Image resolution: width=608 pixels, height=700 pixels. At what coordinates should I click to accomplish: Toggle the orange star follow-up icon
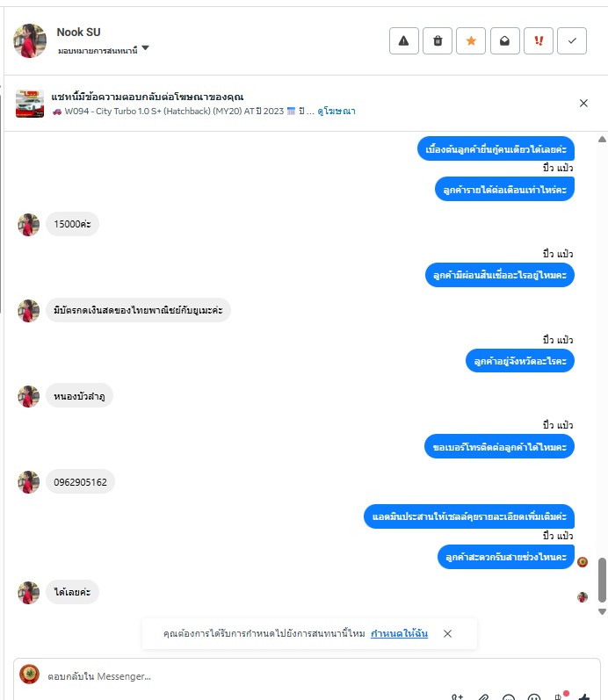[471, 40]
